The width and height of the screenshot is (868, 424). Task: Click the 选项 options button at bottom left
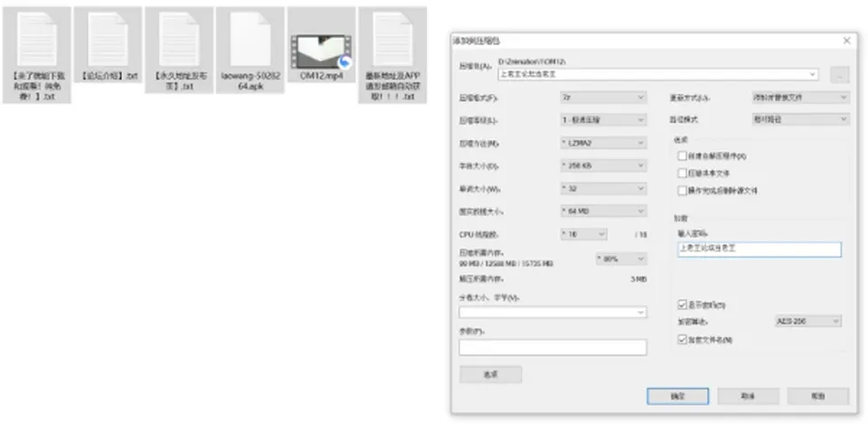point(490,375)
